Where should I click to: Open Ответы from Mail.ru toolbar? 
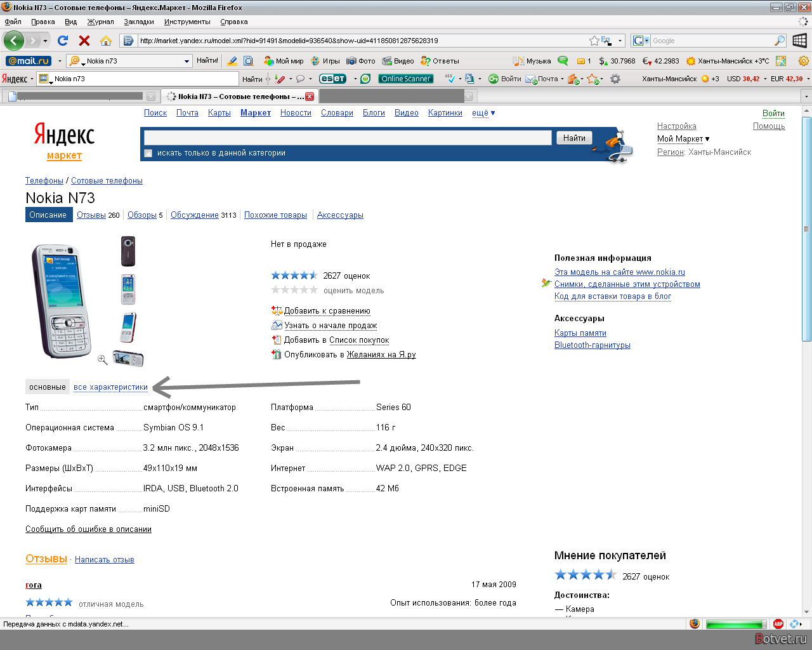coord(440,61)
